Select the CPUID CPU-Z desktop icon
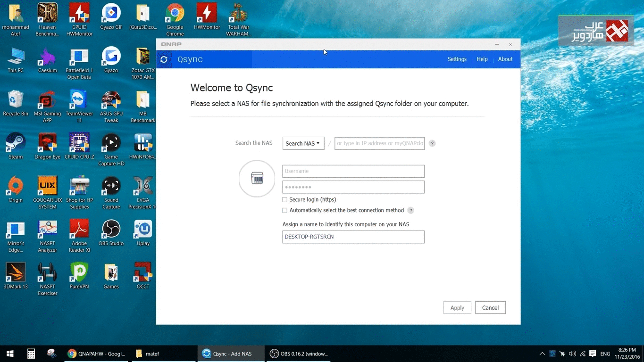The width and height of the screenshot is (644, 362). (x=79, y=146)
